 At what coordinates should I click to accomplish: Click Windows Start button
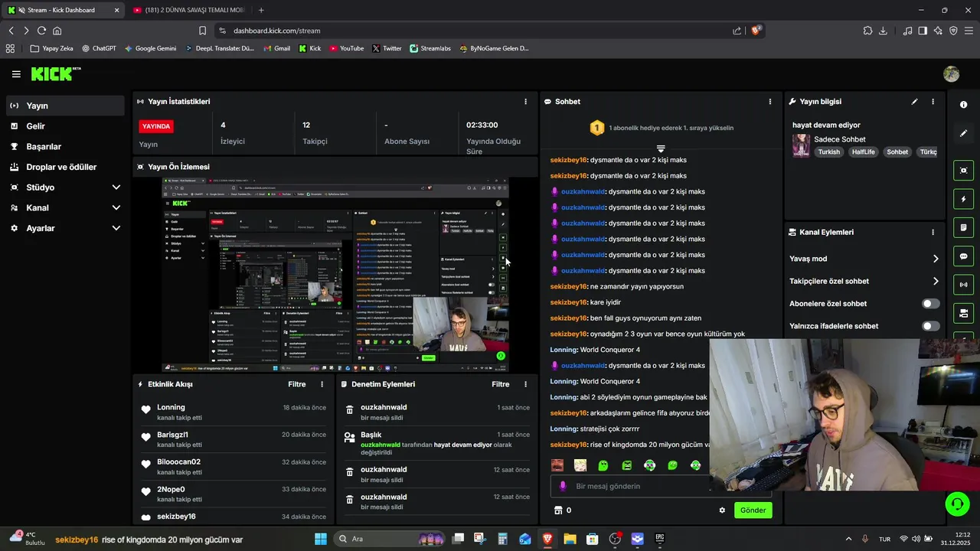(x=320, y=539)
